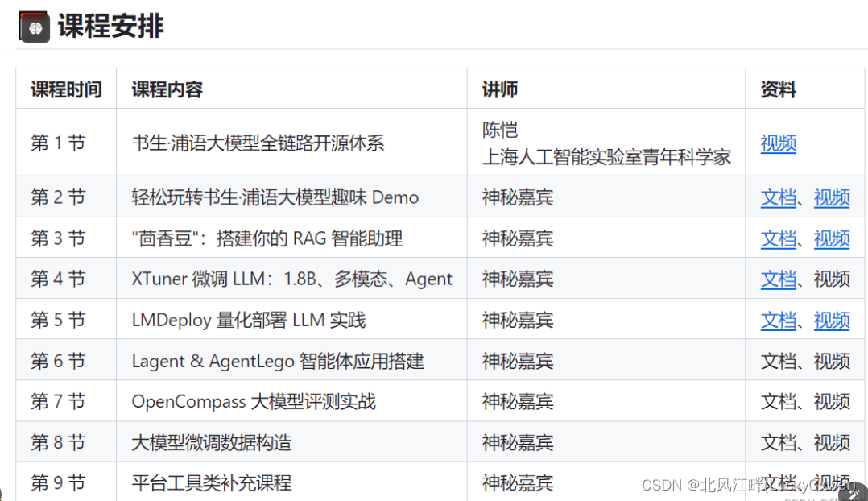Open the 文档 link for 第 4 节
This screenshot has width=868, height=501.
point(779,279)
